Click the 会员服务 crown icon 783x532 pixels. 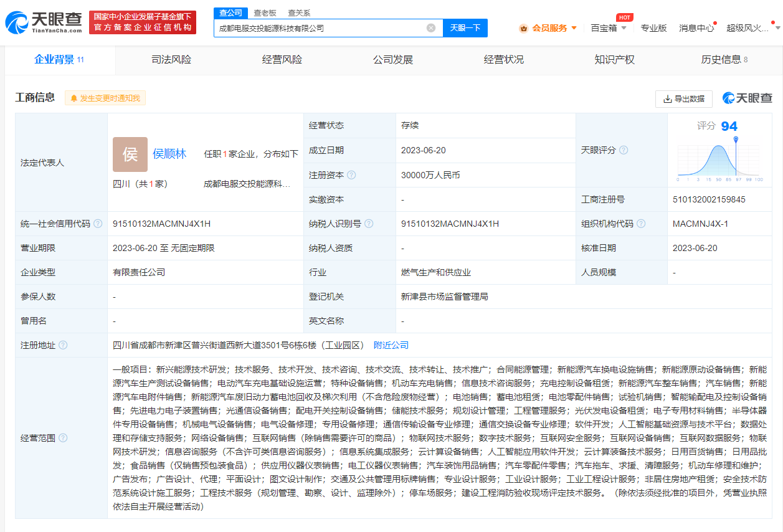click(524, 28)
